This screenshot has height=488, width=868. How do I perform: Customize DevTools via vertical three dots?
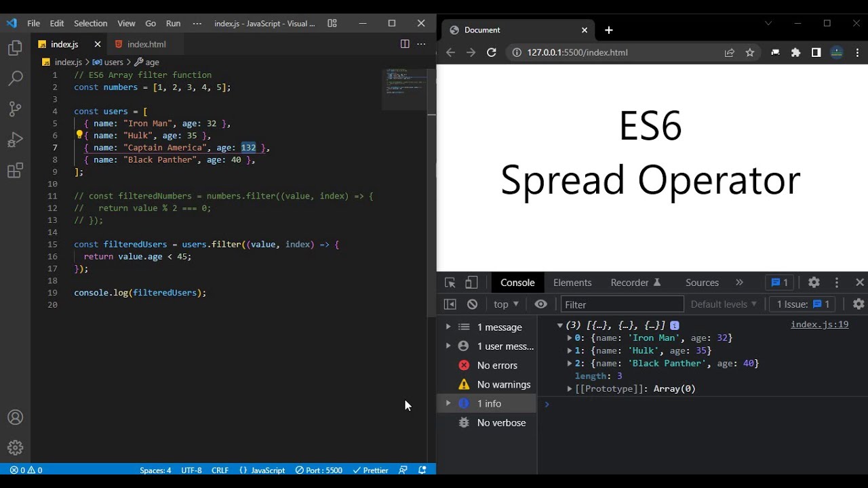pos(837,283)
